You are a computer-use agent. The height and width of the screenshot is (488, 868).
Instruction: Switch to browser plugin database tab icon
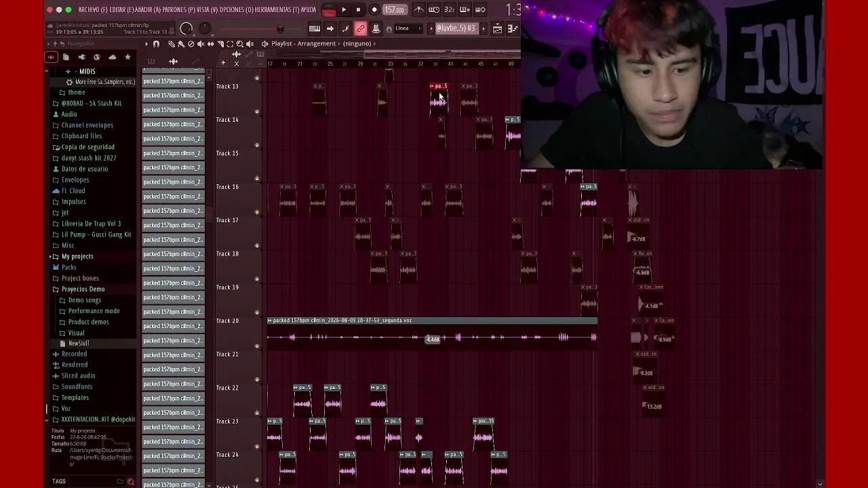(81, 58)
